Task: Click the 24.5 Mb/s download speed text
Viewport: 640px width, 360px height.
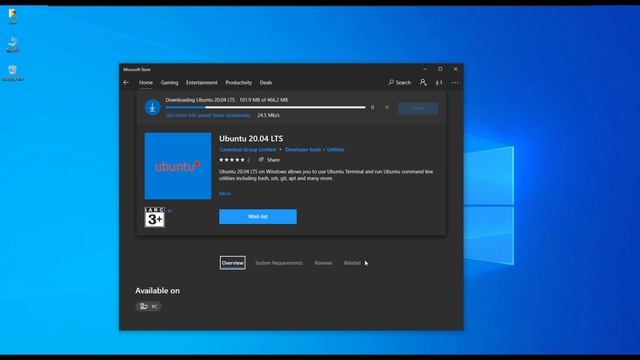Action: pos(268,116)
